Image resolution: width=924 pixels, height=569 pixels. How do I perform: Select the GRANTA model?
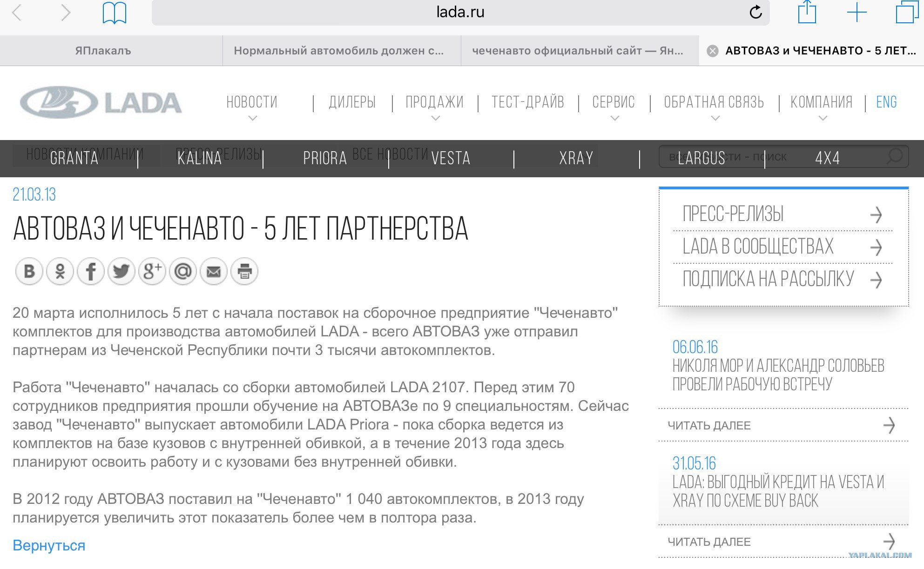(74, 158)
